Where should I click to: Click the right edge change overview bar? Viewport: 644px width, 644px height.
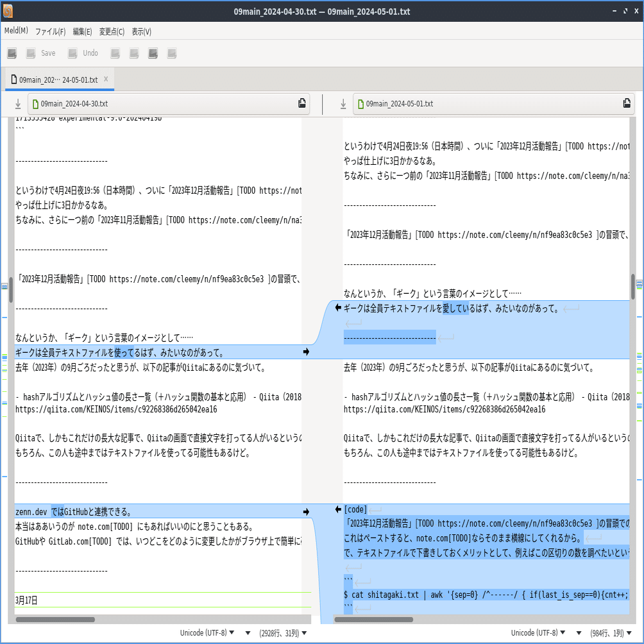640,369
